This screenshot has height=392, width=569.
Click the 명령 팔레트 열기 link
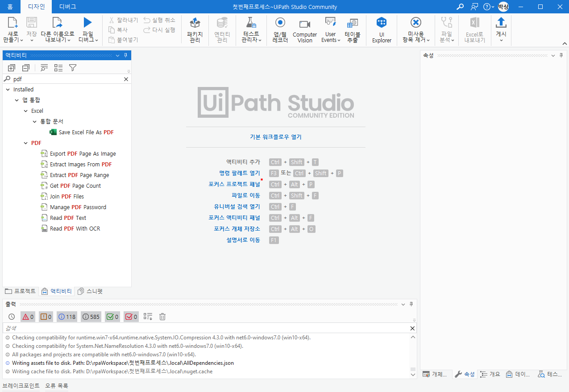[x=240, y=173]
